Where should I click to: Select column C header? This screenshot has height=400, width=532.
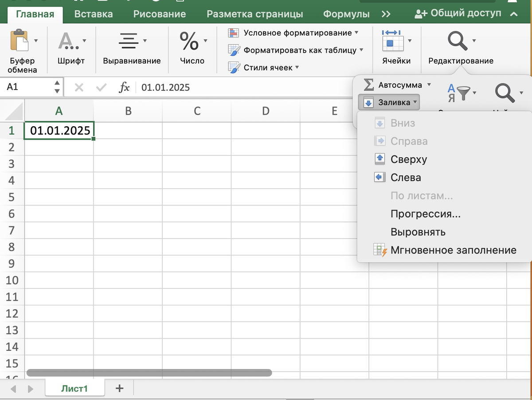tap(197, 111)
